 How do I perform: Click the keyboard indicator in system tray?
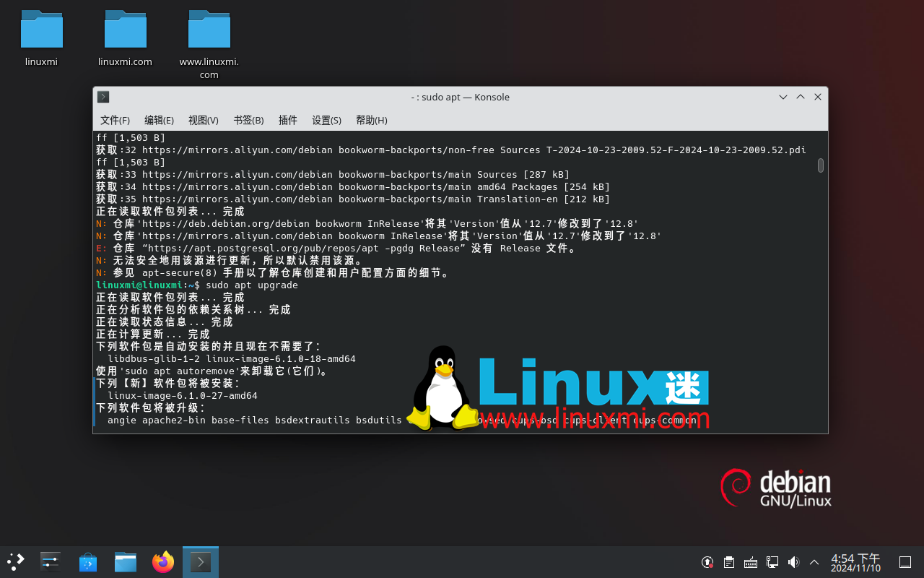751,562
